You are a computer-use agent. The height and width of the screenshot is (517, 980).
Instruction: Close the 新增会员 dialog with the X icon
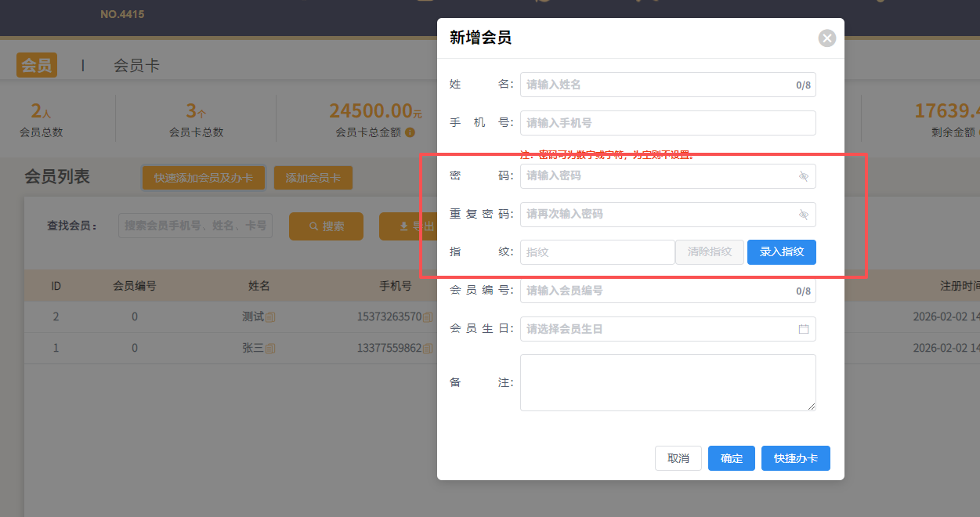(826, 38)
